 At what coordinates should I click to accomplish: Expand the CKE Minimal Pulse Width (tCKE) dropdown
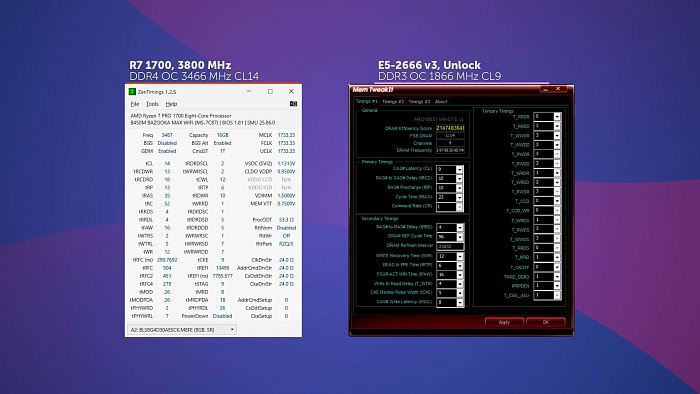tap(460, 293)
